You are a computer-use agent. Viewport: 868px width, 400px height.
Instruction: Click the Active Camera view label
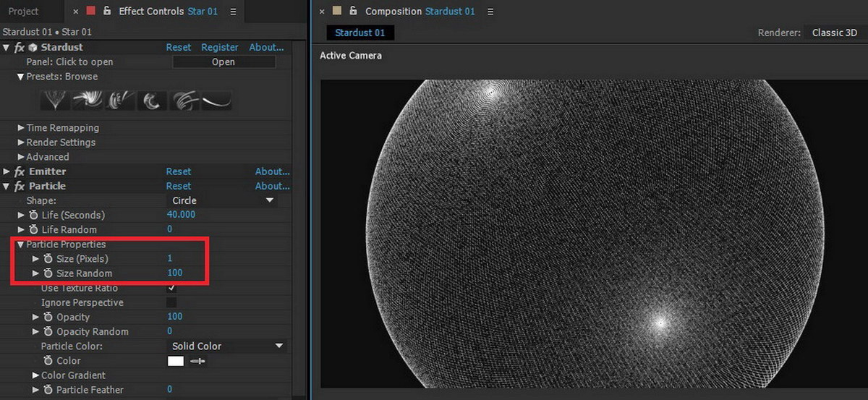point(351,56)
